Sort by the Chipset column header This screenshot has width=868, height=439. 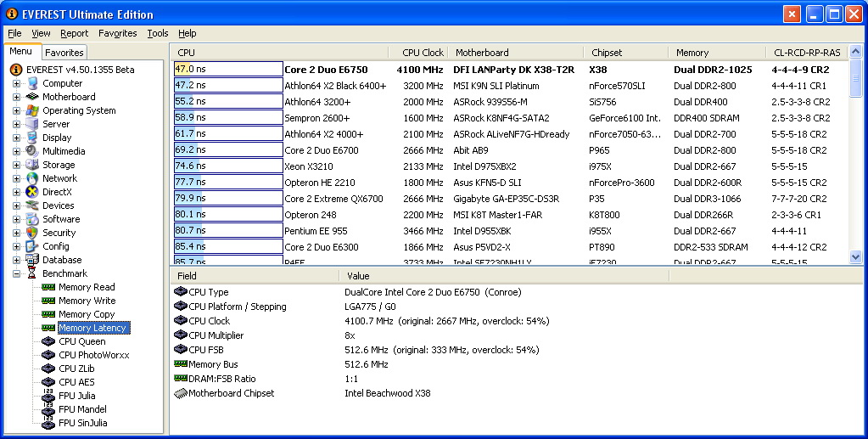click(625, 53)
